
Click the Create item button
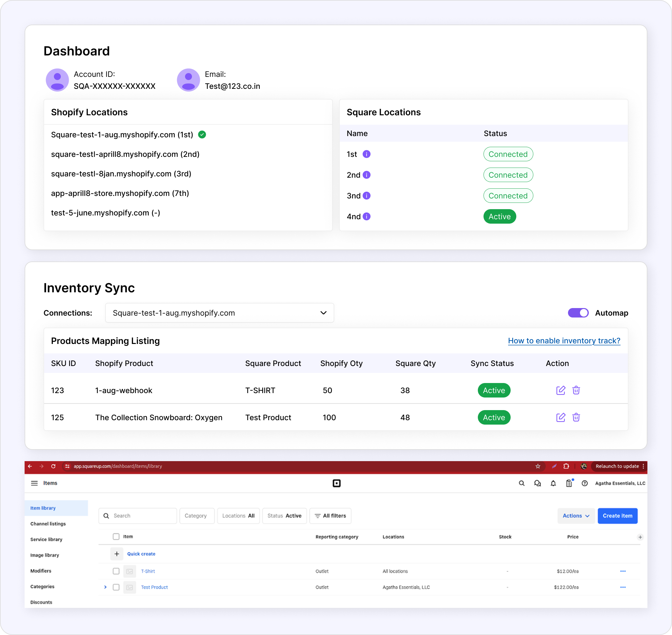[x=617, y=516]
